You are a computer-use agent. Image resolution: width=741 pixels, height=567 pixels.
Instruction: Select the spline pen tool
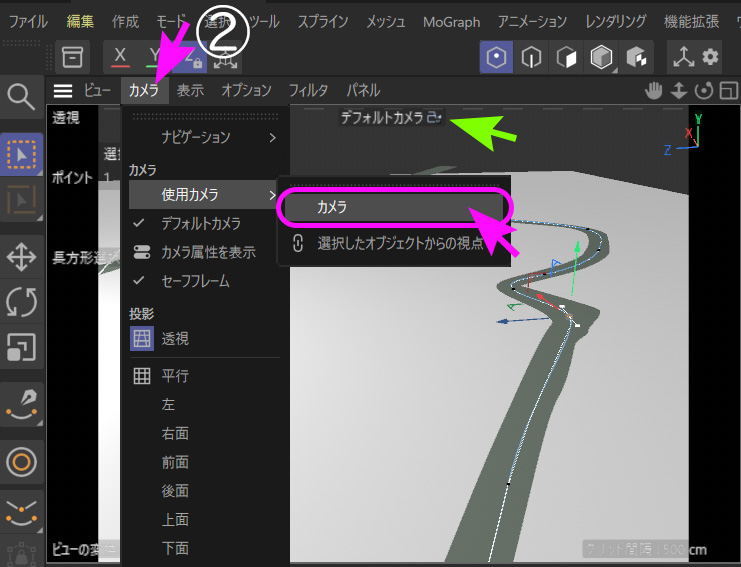(x=21, y=405)
